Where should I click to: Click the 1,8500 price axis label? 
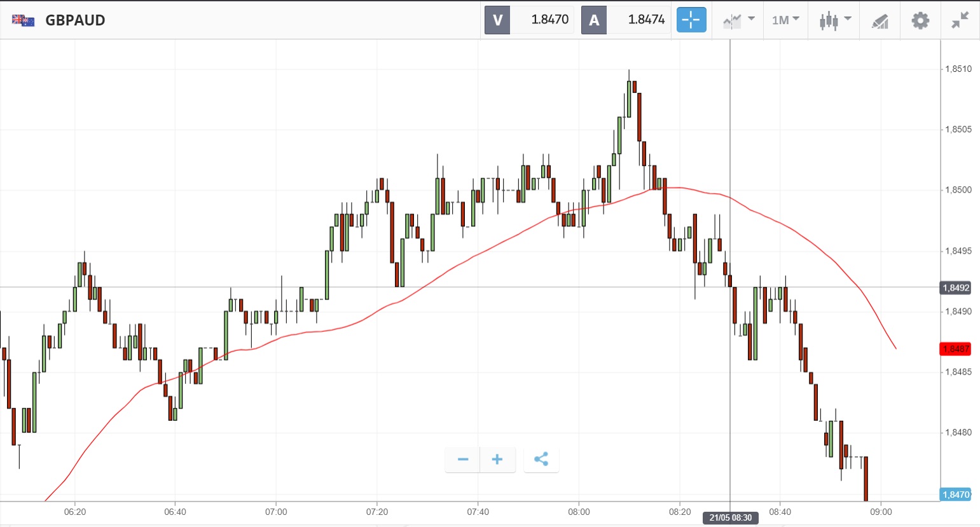(958, 190)
